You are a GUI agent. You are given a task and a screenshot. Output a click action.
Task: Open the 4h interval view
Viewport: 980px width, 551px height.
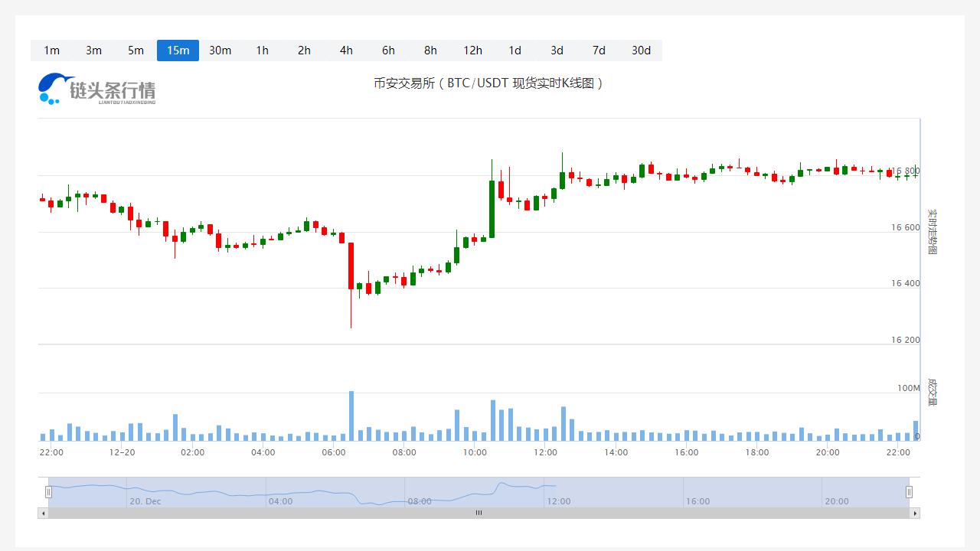coord(346,51)
